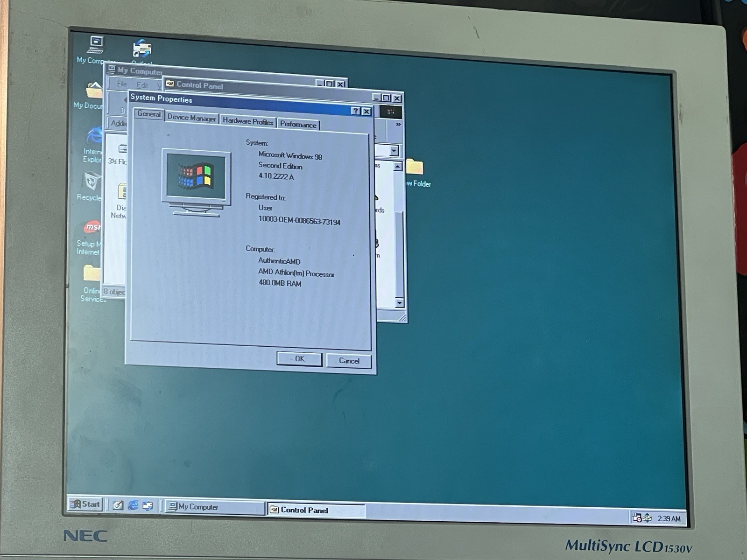Viewport: 747px width, 560px height.
Task: Click the 'Microsoft Windows 98' text
Action: point(290,155)
